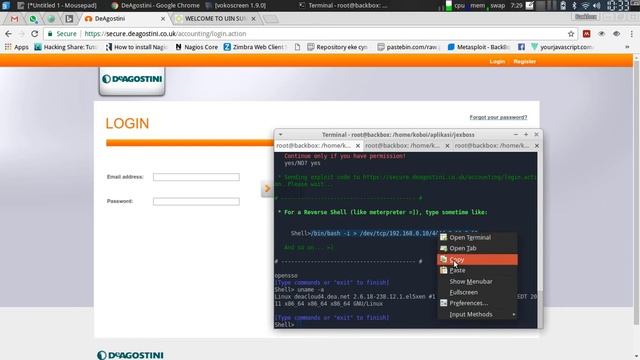Select Show Menubar in the context menu
This screenshot has height=360, width=640.
tap(477, 281)
